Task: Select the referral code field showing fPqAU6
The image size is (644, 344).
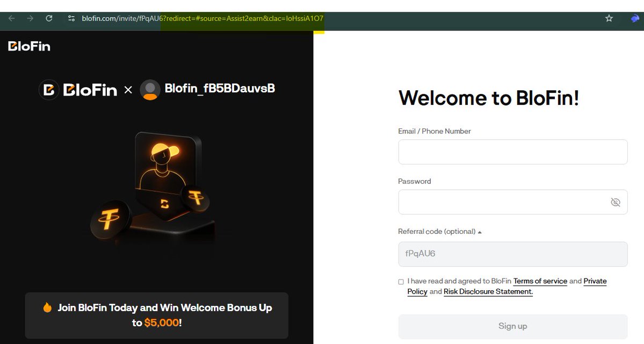Action: (x=512, y=254)
